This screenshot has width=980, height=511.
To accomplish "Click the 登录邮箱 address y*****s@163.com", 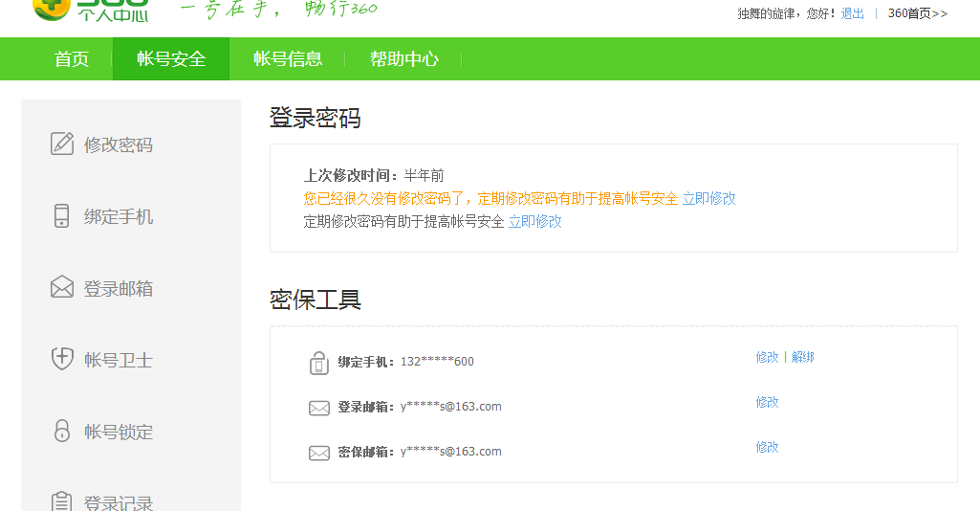I will [450, 407].
